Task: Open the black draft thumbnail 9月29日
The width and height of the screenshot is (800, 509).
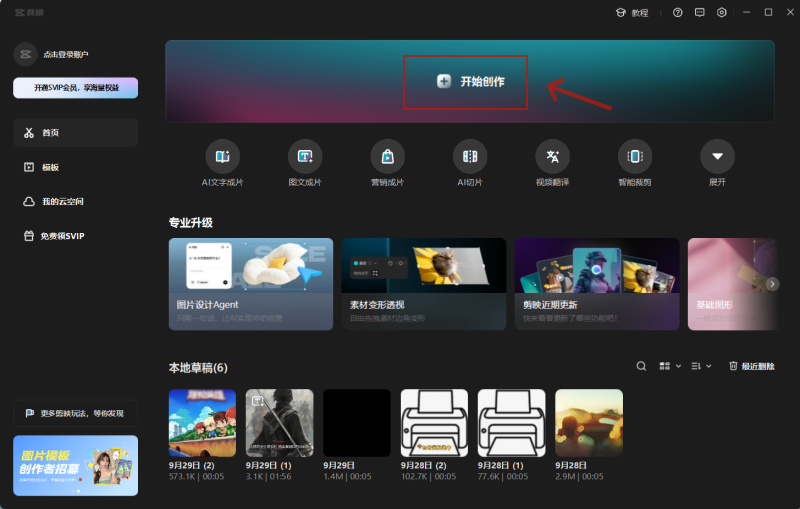Action: coord(357,423)
